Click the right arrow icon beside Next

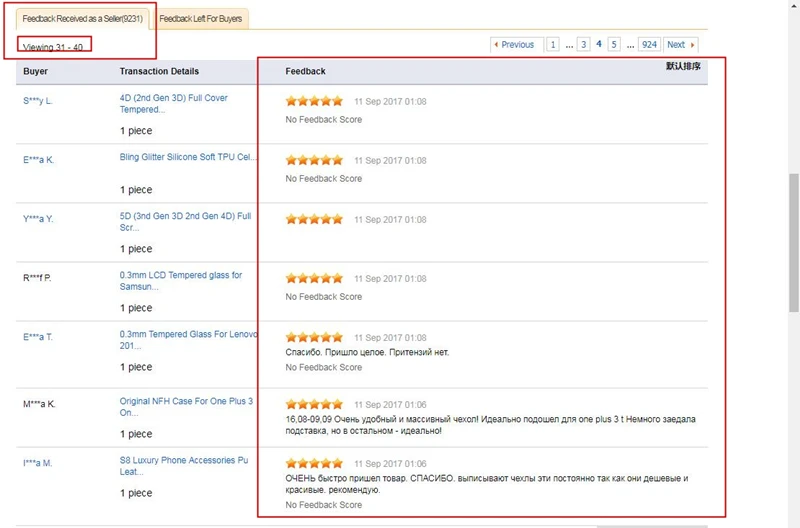click(x=692, y=45)
